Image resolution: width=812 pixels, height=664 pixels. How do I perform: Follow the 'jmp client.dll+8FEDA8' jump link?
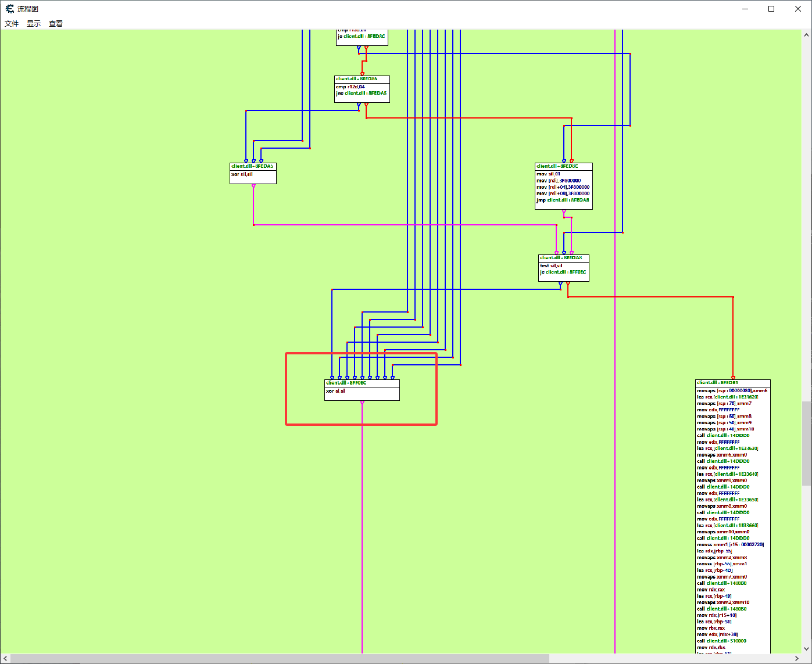(x=563, y=200)
